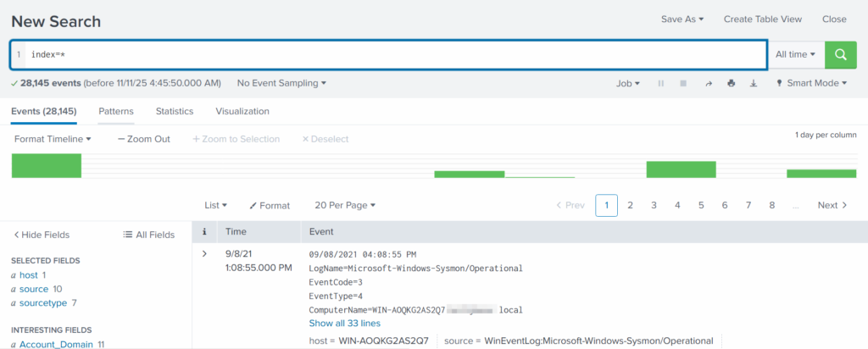Click the Close button
The width and height of the screenshot is (868, 349).
tap(834, 19)
